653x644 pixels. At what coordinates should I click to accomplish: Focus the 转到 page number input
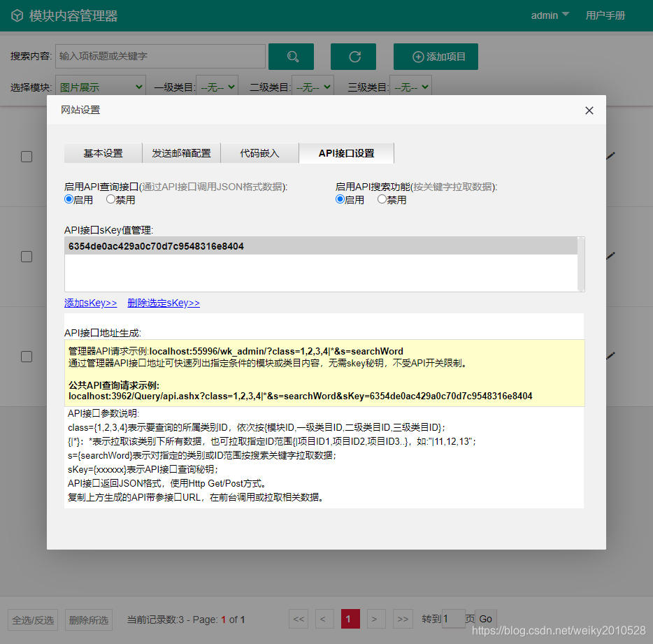point(453,619)
